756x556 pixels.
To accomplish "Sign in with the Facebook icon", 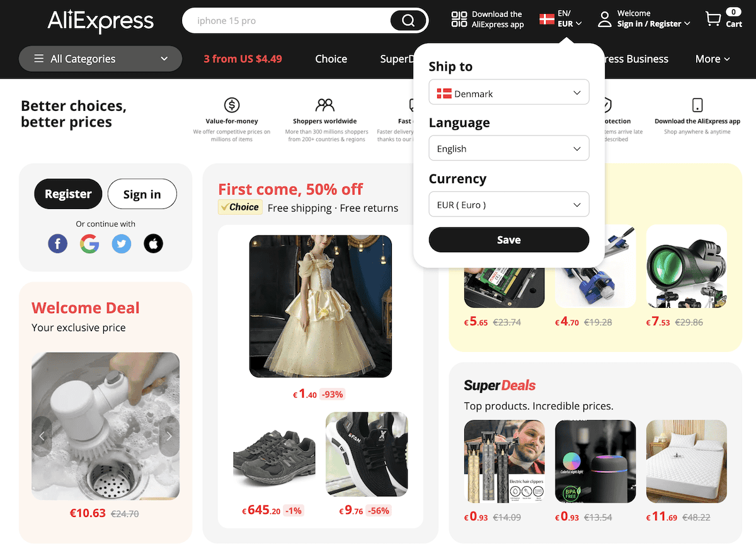I will [x=57, y=244].
